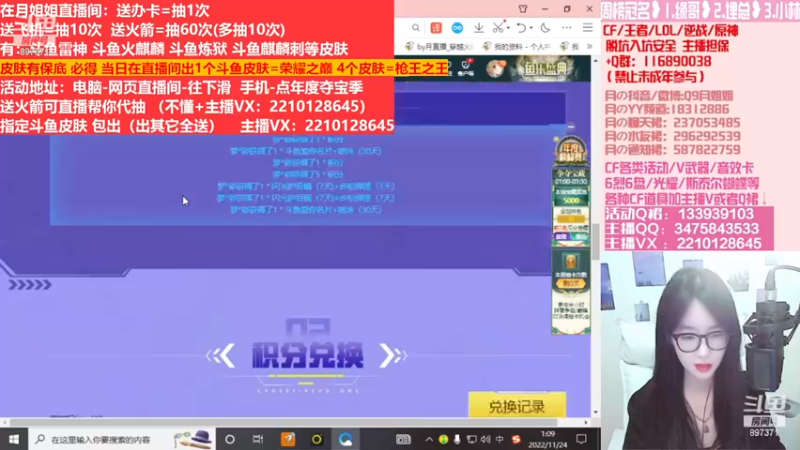Open the browser hamburger main menu
Viewport: 800px width, 450px height.
588,28
